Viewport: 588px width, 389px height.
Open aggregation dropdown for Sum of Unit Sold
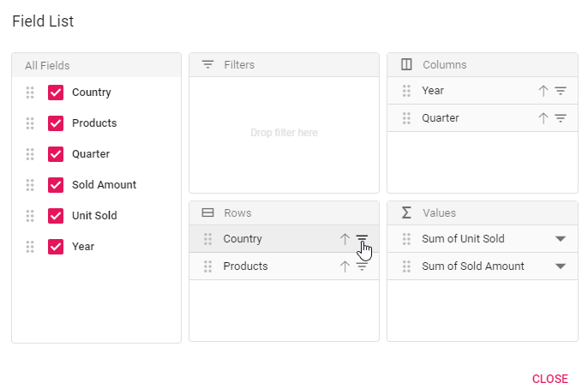561,239
